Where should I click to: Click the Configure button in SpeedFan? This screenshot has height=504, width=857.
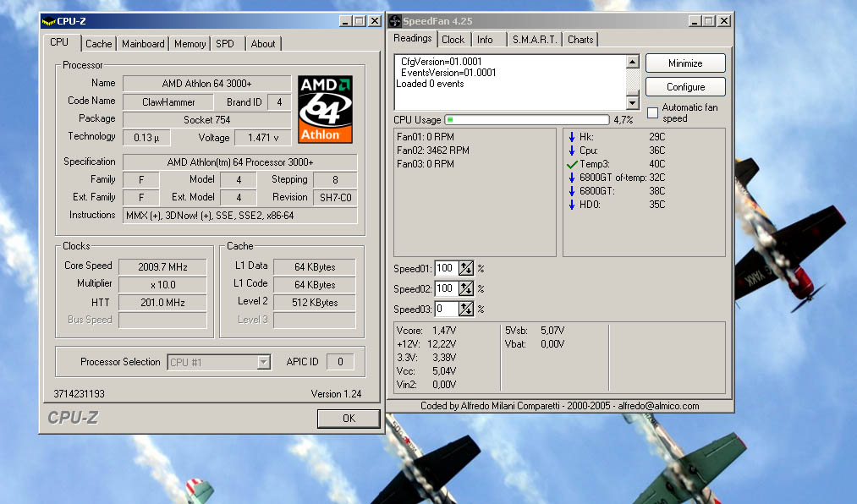pyautogui.click(x=685, y=87)
